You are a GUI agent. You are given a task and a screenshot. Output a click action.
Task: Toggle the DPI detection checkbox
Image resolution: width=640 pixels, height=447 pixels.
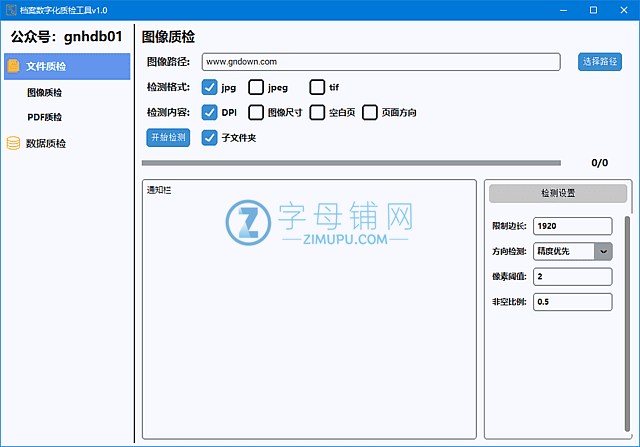(x=210, y=112)
